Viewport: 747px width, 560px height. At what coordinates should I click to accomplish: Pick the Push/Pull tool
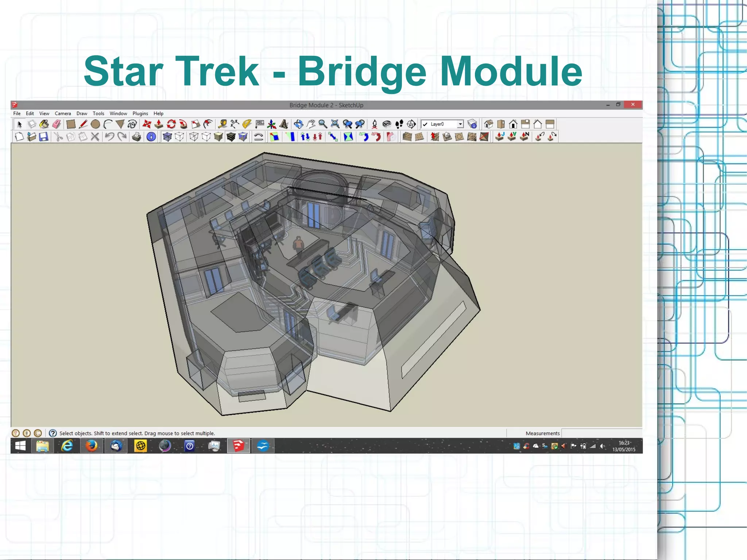(159, 124)
